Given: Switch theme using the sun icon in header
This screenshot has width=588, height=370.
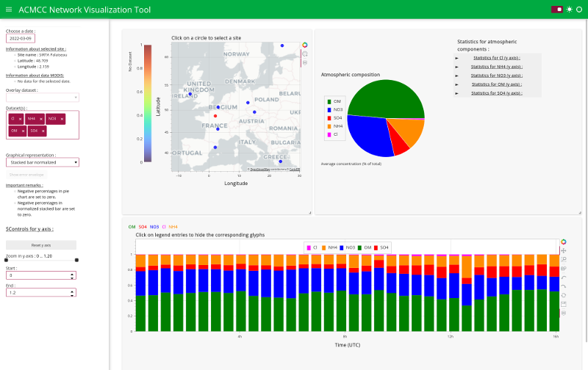Looking at the screenshot, I should pos(569,10).
